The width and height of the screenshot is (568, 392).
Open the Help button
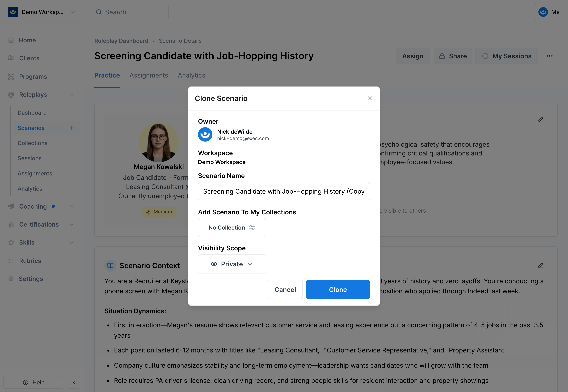click(x=34, y=382)
